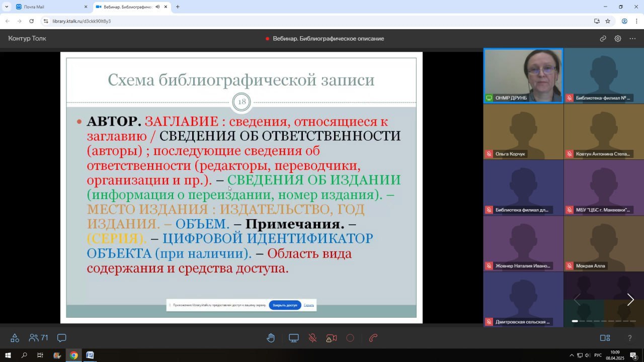This screenshot has height=362, width=644.
Task: Open Chrome three-dot menu
Action: point(637,21)
